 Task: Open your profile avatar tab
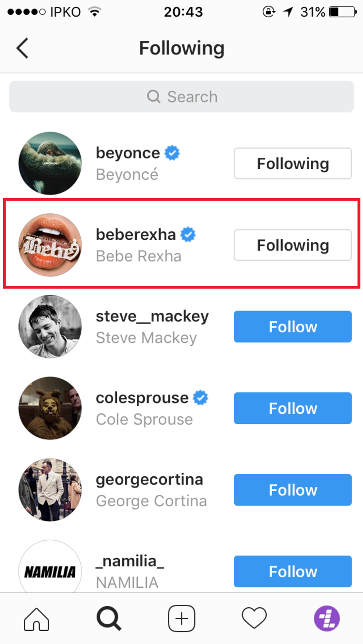pos(327,618)
